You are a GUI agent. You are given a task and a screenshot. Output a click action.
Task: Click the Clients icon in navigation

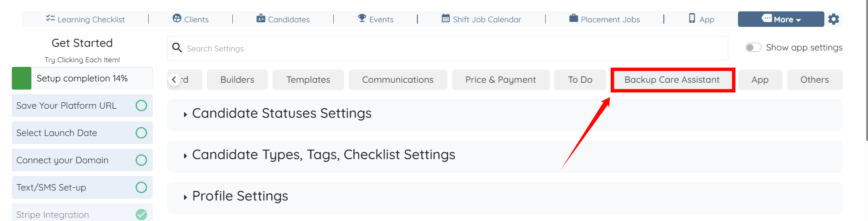177,19
